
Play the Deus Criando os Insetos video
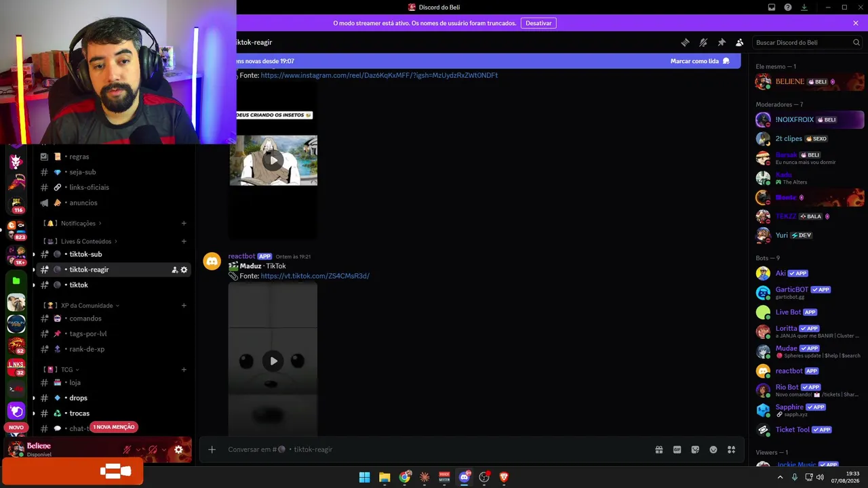pos(273,161)
